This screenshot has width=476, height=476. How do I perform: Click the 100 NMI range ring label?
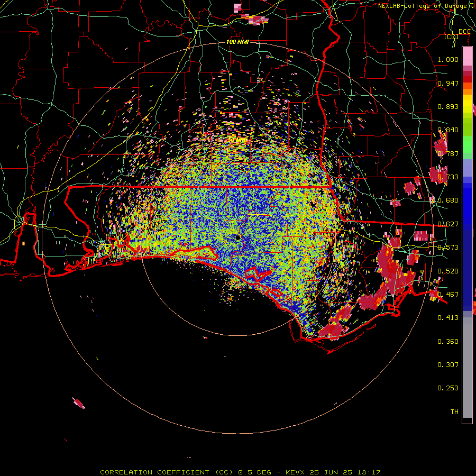click(237, 42)
